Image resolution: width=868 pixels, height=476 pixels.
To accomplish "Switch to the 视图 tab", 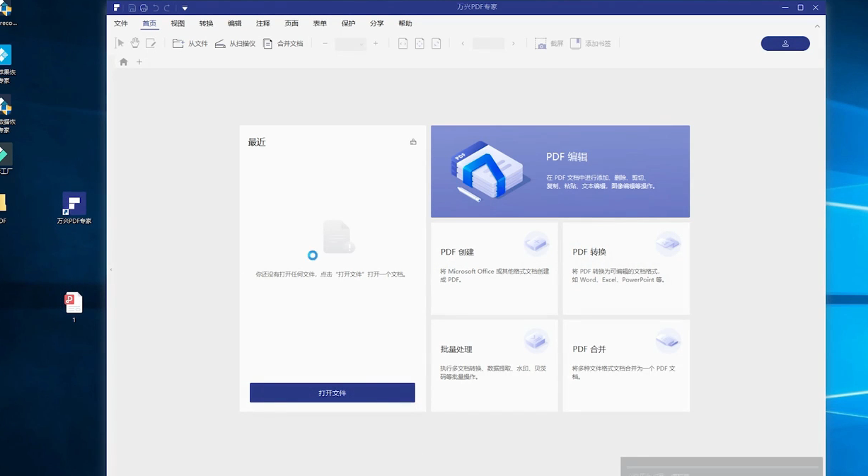I will 178,23.
